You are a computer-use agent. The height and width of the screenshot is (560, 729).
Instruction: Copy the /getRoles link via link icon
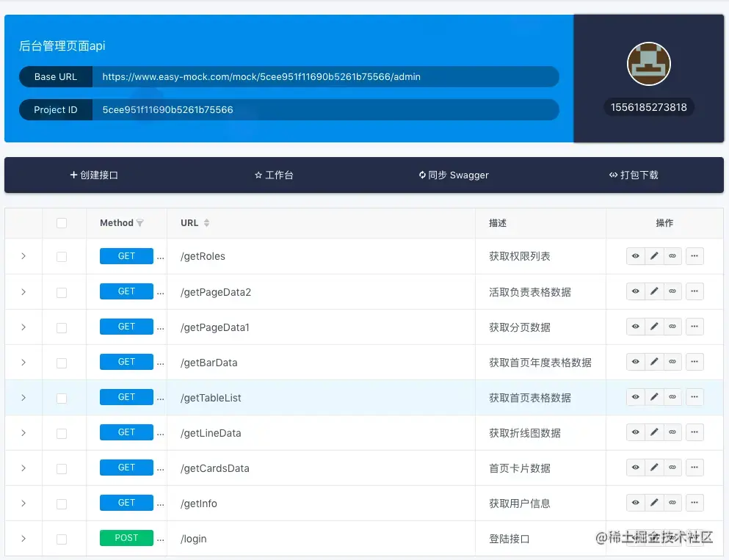point(672,256)
